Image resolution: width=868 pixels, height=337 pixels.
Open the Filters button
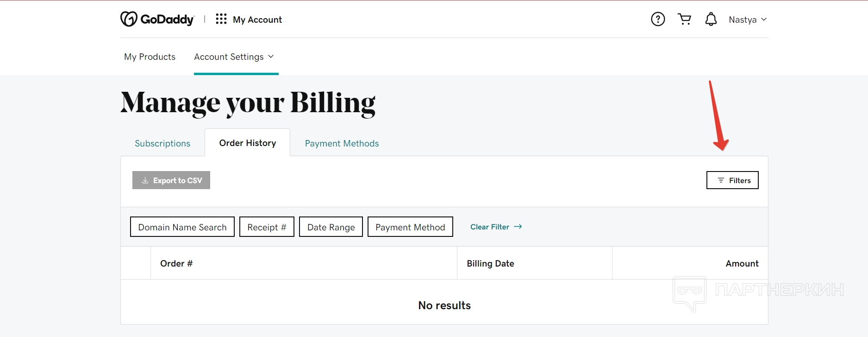(x=732, y=180)
